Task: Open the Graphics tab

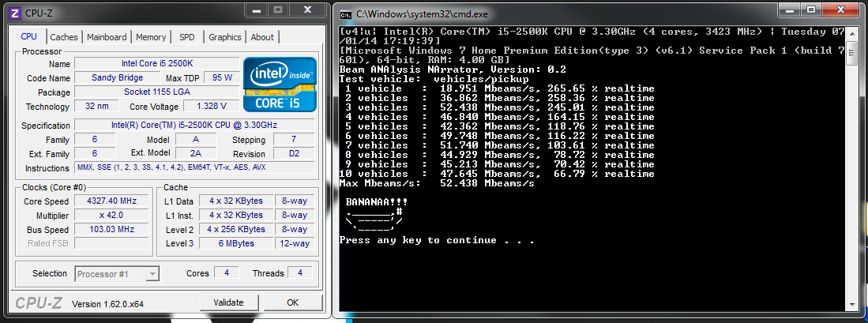Action: 225,37
